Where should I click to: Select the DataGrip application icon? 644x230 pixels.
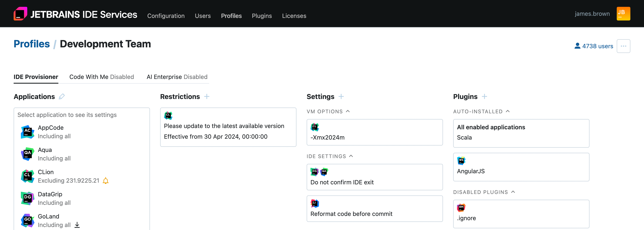pyautogui.click(x=27, y=198)
